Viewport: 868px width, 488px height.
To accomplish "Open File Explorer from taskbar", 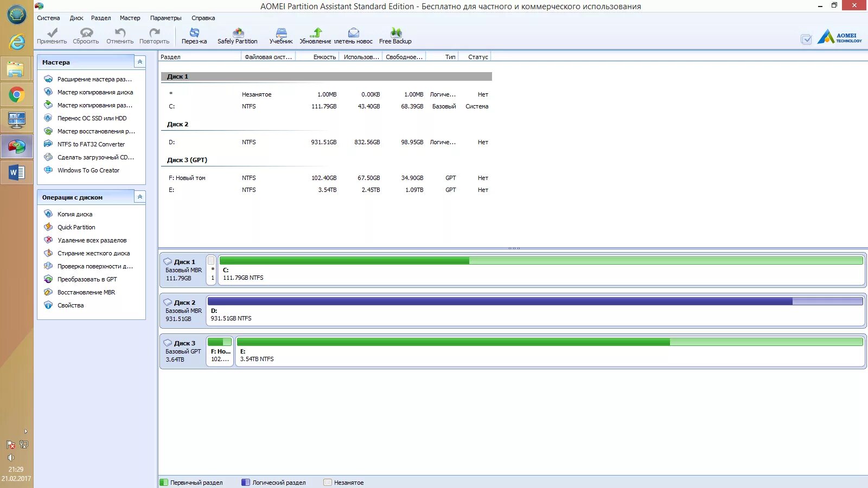I will pyautogui.click(x=17, y=69).
